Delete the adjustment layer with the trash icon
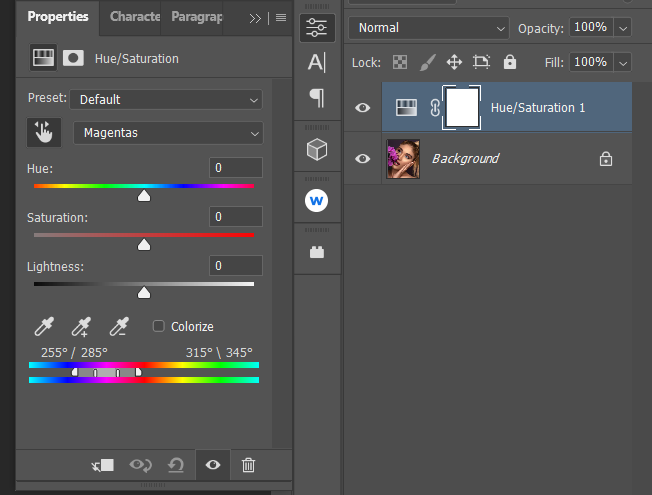652x495 pixels. [x=249, y=465]
